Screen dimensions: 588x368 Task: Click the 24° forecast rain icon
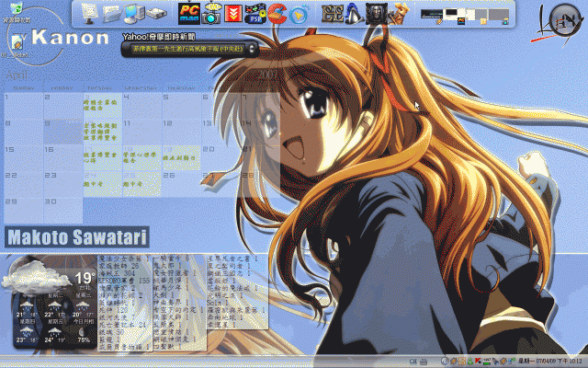tap(55, 331)
